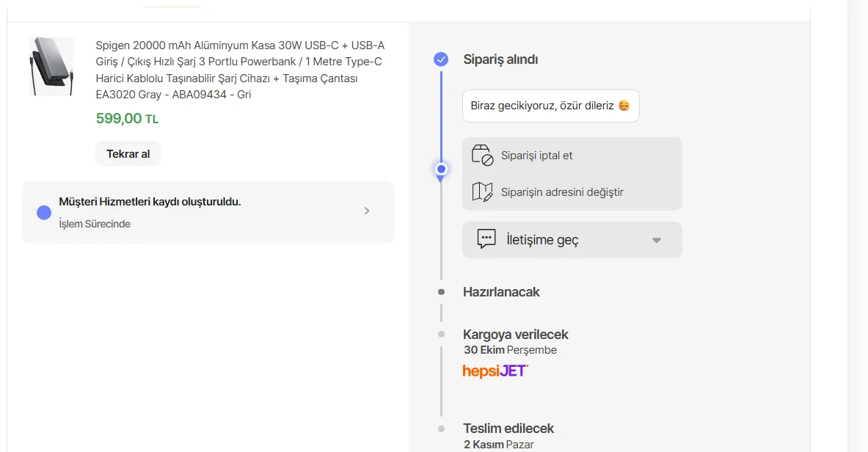Click the order cancel box icon
The width and height of the screenshot is (868, 452).
pyautogui.click(x=482, y=155)
